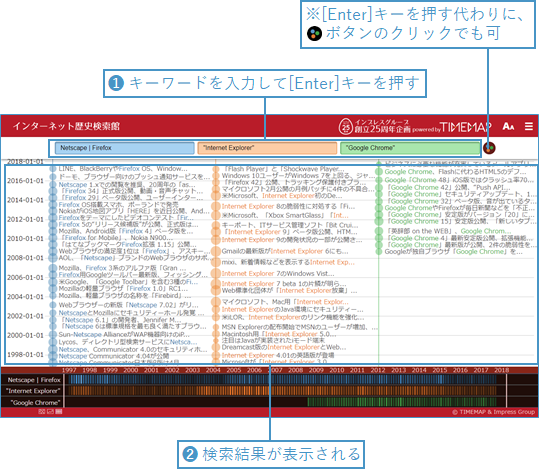Open result 'Gmailの最新版がInternet Explorer 6'
The image size is (539, 469).
285,251
